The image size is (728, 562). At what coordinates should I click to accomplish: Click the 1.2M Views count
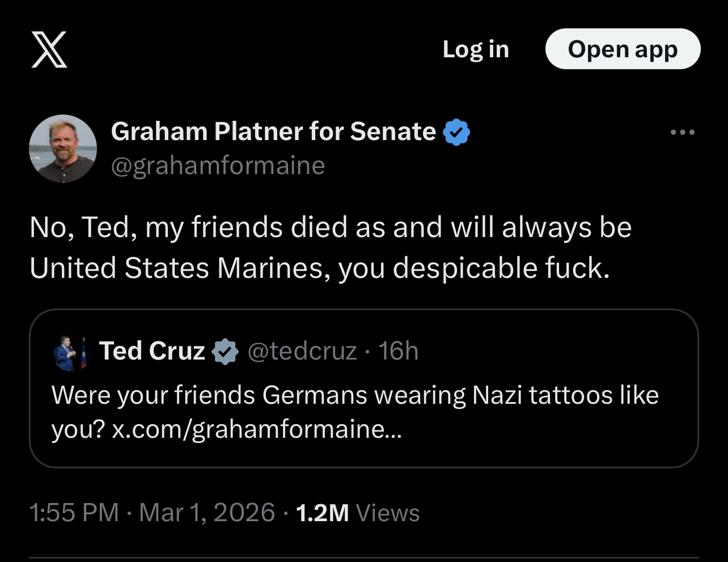(x=357, y=513)
